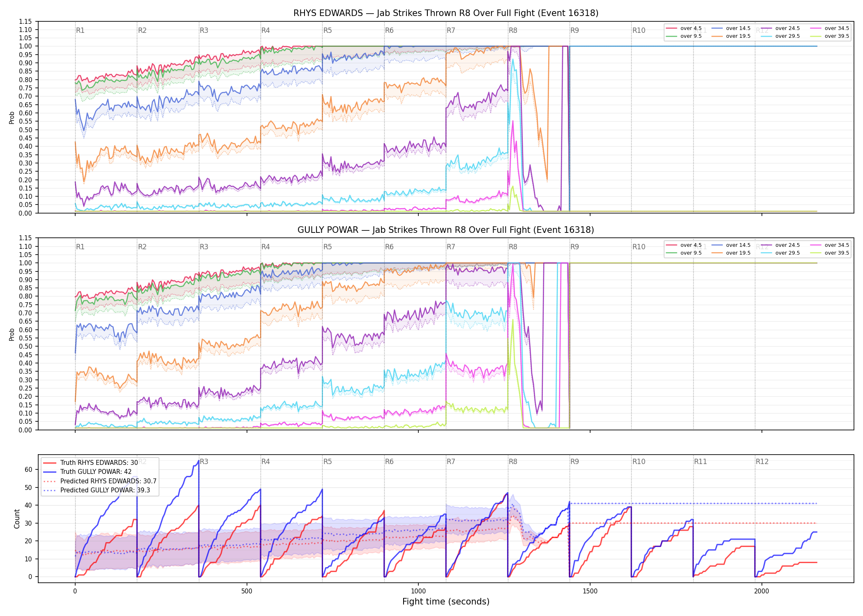Click the '2000' x-axis tick label

pos(761,591)
